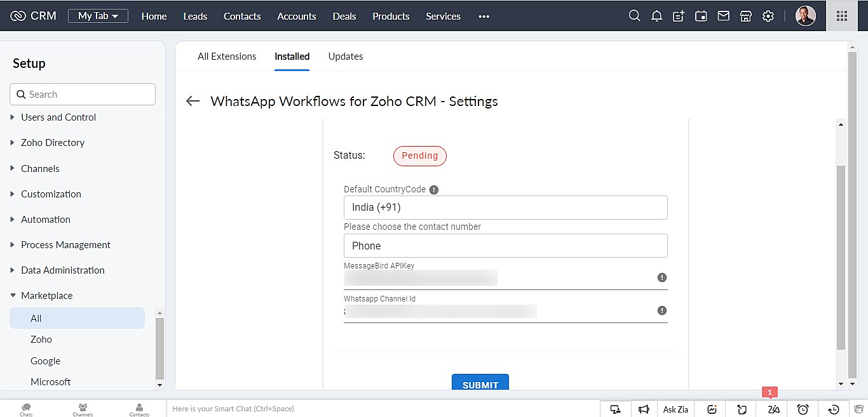Click info icon next to Default CountryCode

click(x=434, y=190)
